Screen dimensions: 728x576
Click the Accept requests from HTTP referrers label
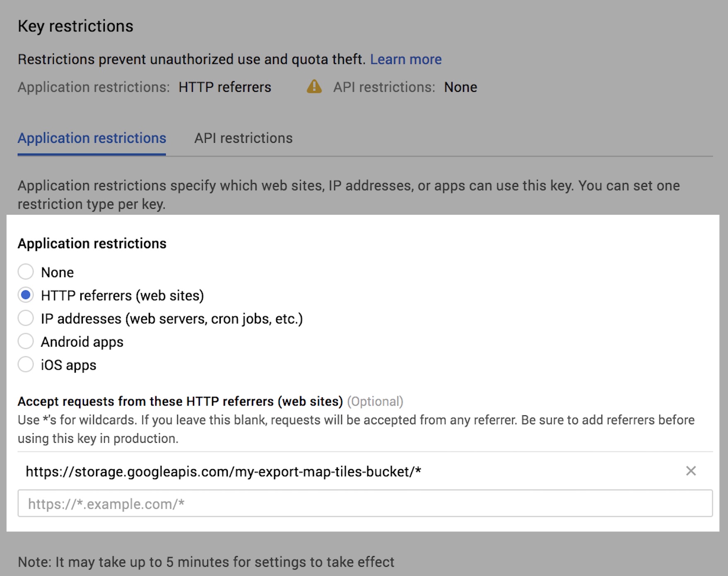(180, 401)
